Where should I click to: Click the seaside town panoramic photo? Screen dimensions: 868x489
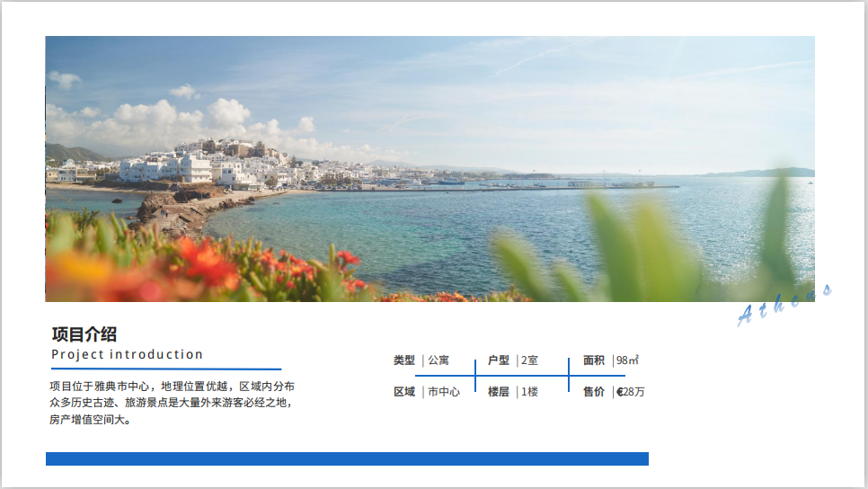tap(430, 168)
